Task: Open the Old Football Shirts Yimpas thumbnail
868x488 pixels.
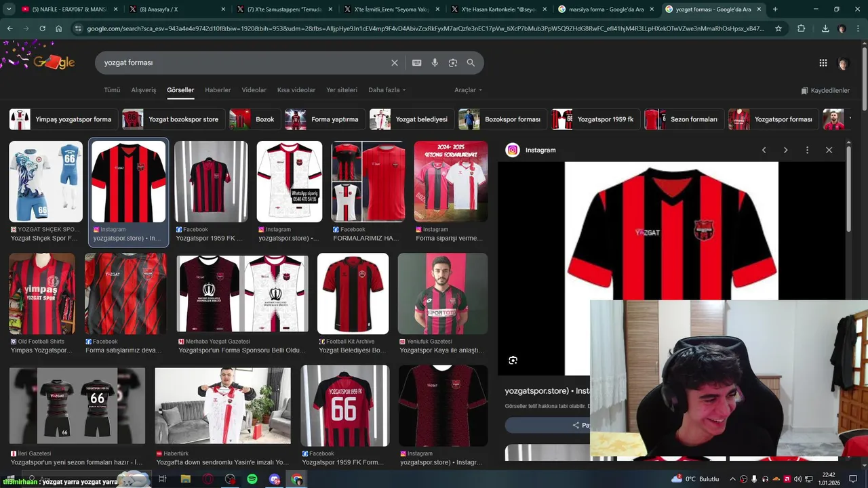Action: (x=42, y=293)
